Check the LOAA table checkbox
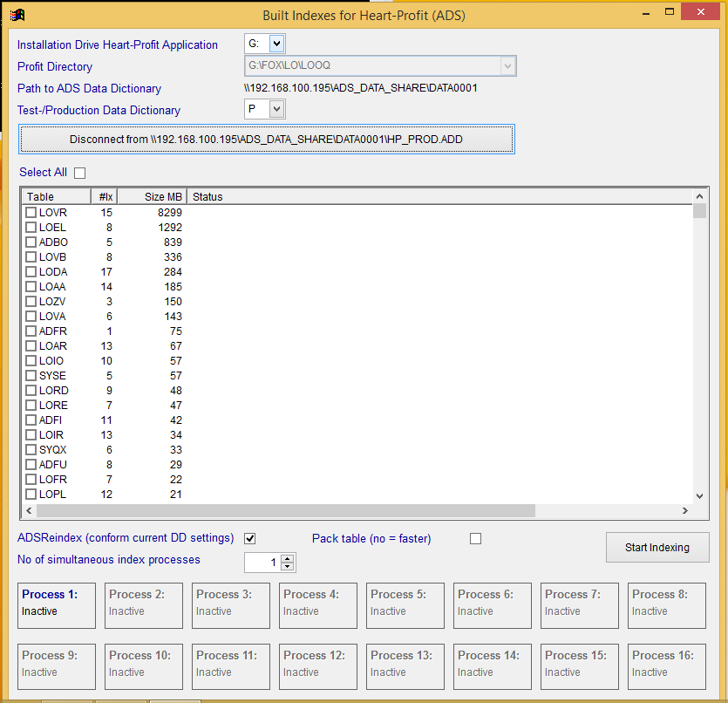 click(31, 287)
